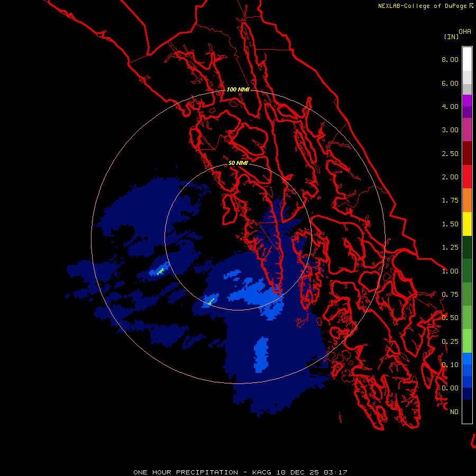Click the NEXLAB-College of DuPage credit text
Viewport: 476px width, 476px height.
422,6
